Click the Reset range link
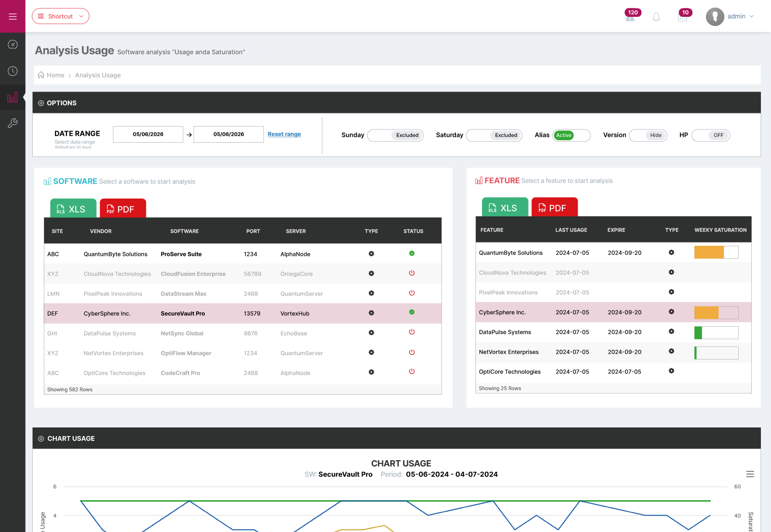The height and width of the screenshot is (532, 771). click(x=284, y=134)
